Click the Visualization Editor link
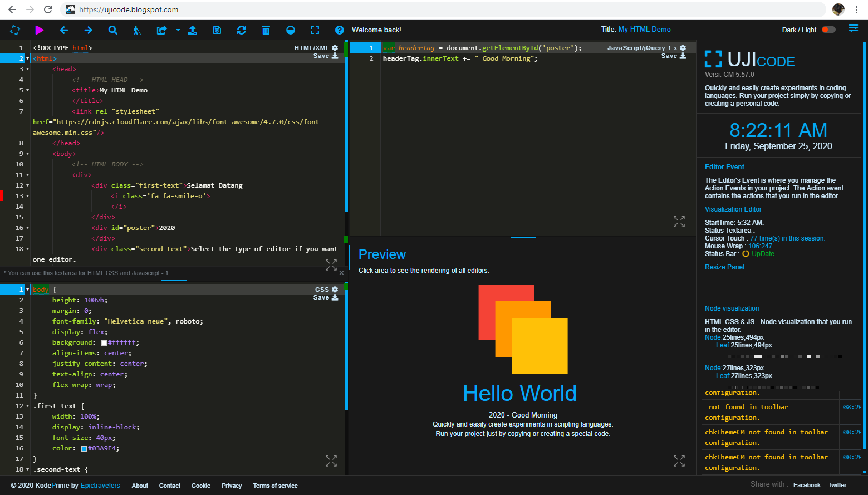 click(x=733, y=209)
